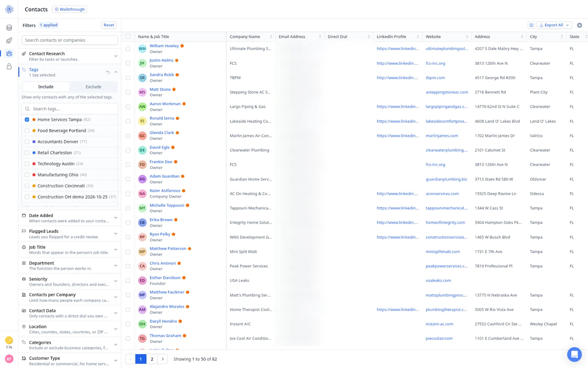Switch to the Include tags tab
This screenshot has height=368, width=588.
(46, 87)
